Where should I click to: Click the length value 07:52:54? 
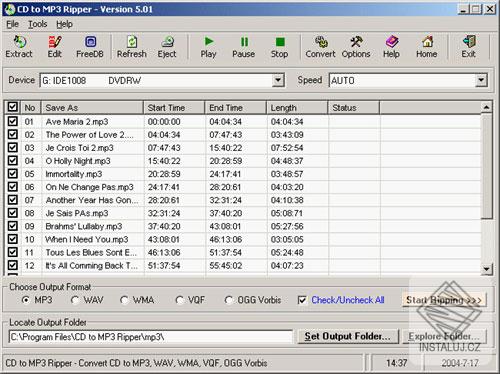[287, 148]
